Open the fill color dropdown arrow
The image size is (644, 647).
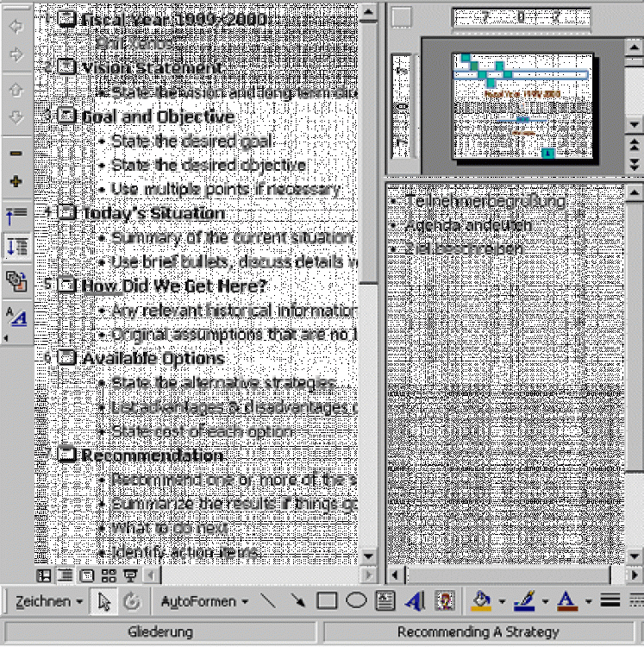[502, 600]
